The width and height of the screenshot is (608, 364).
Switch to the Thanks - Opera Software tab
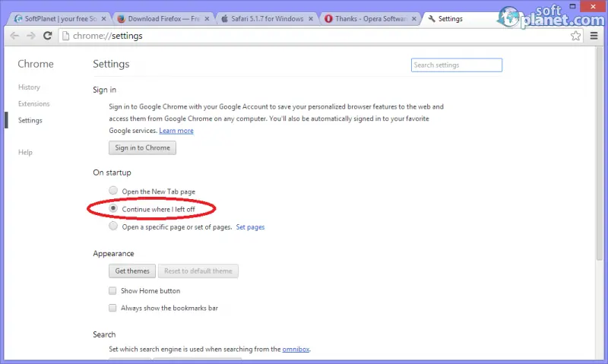370,18
